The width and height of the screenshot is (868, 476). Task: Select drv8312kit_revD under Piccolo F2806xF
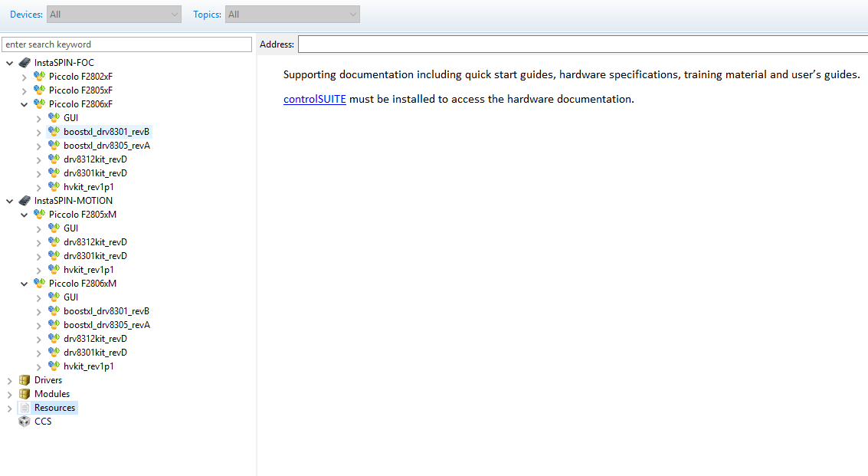point(95,159)
